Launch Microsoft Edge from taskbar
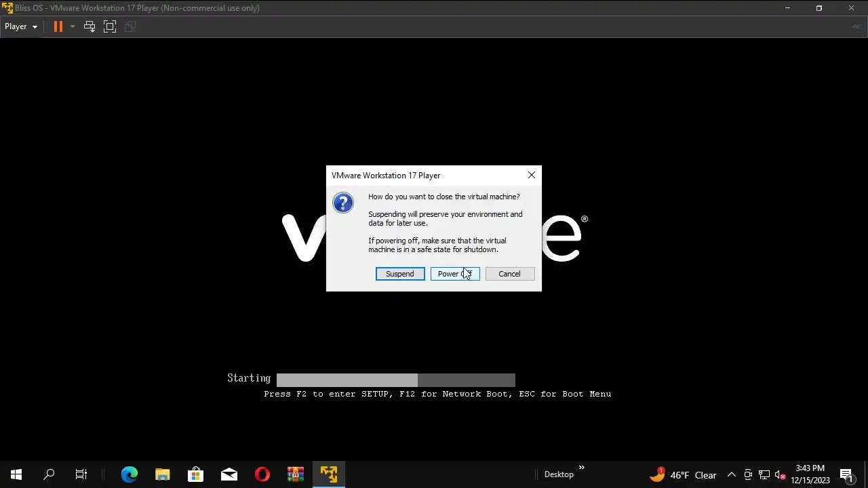The width and height of the screenshot is (868, 488). point(130,474)
